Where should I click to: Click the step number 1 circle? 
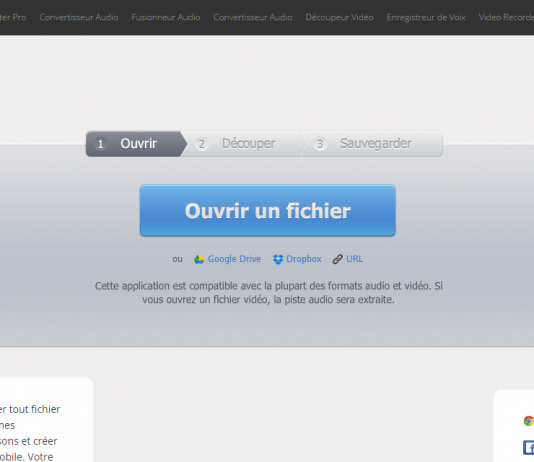pos(100,144)
